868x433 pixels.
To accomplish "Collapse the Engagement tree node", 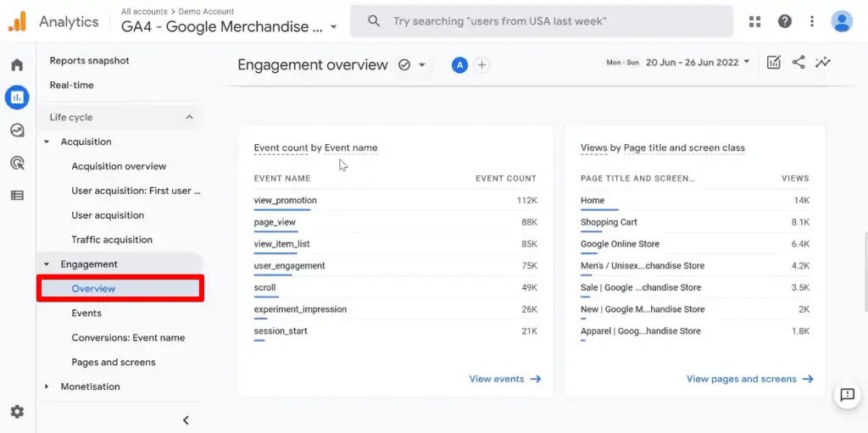I will click(x=47, y=264).
